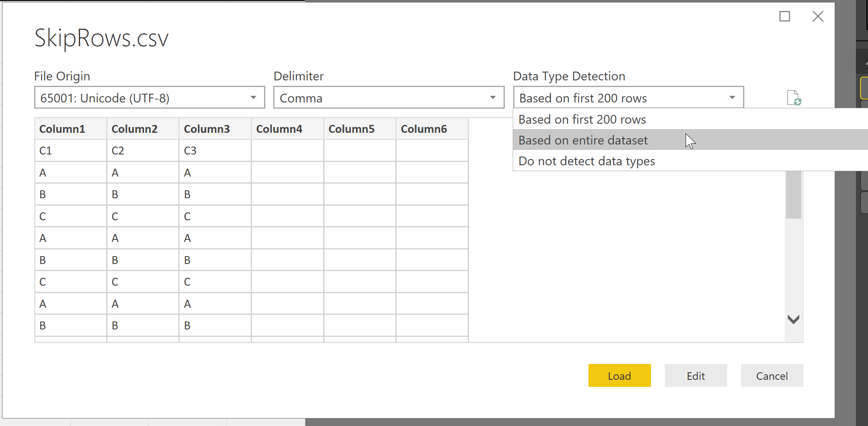Select the Column4 header
Image resolution: width=868 pixels, height=426 pixels.
coord(287,129)
